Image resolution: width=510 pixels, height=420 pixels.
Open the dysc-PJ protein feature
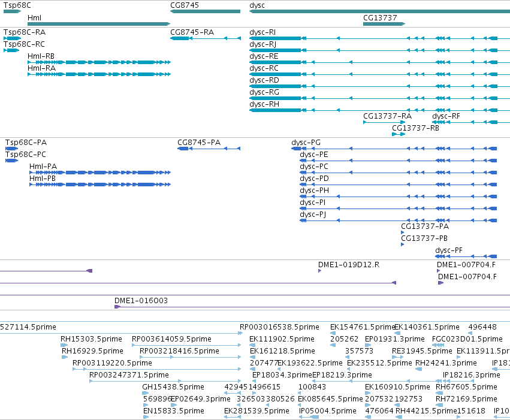pos(398,220)
